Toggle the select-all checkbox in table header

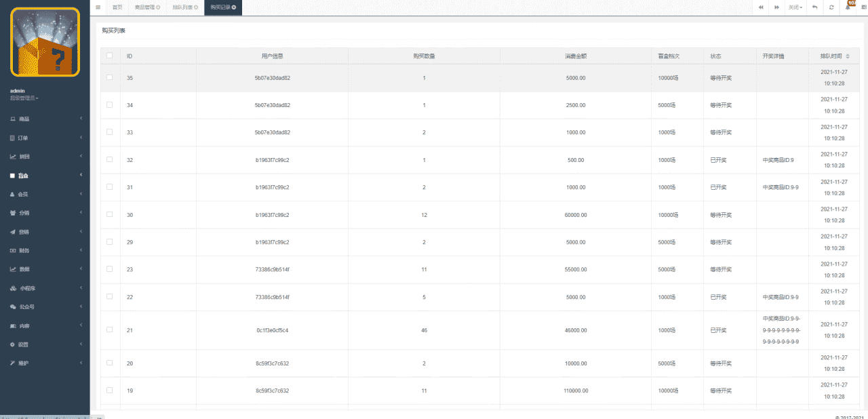(x=110, y=56)
